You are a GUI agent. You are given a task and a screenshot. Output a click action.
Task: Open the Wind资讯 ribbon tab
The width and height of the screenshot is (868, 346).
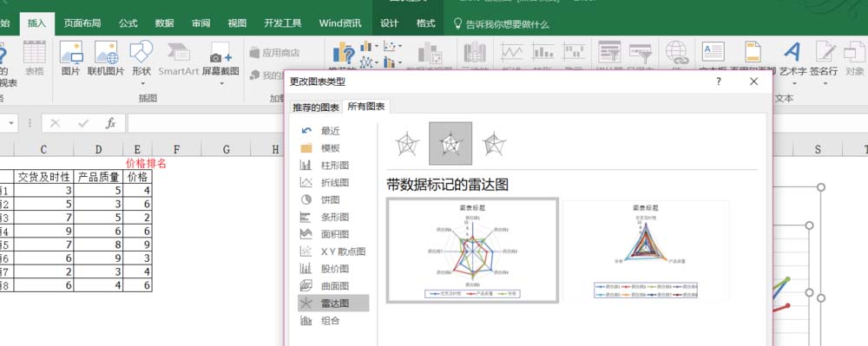click(x=340, y=23)
